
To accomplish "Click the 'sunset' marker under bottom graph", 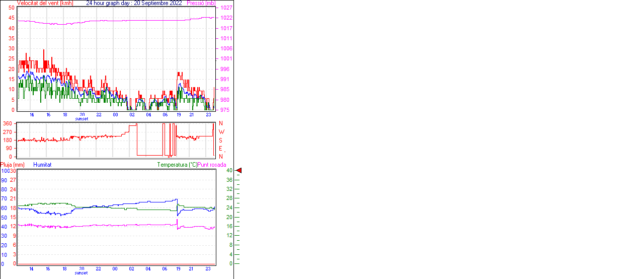I will point(82,273).
